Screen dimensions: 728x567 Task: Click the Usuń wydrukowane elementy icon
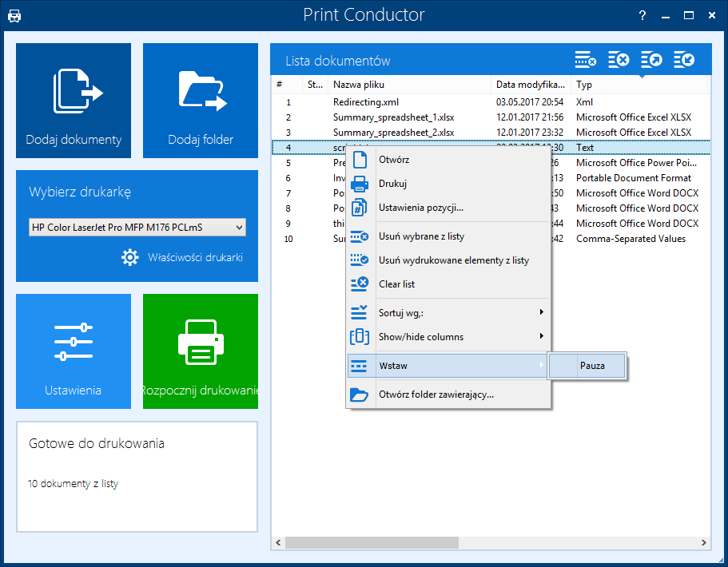coord(360,260)
